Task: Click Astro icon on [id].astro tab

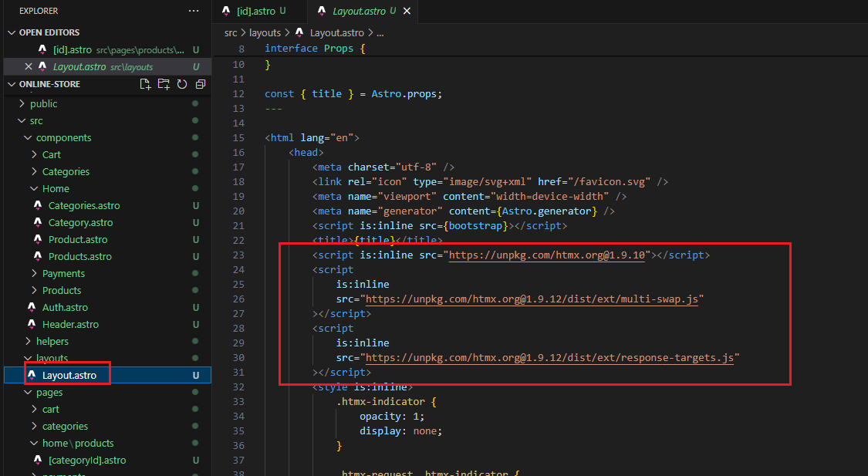Action: point(226,11)
